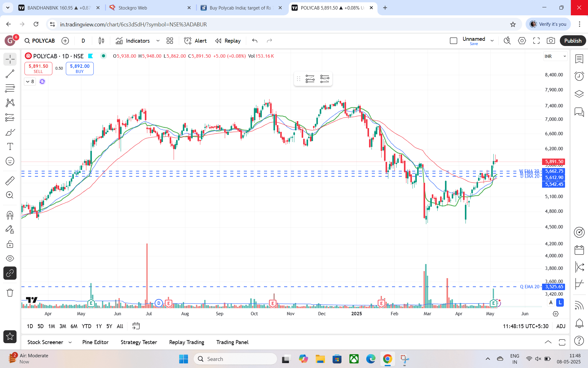Open the chart patterns tool
The image size is (588, 368).
pyautogui.click(x=10, y=103)
